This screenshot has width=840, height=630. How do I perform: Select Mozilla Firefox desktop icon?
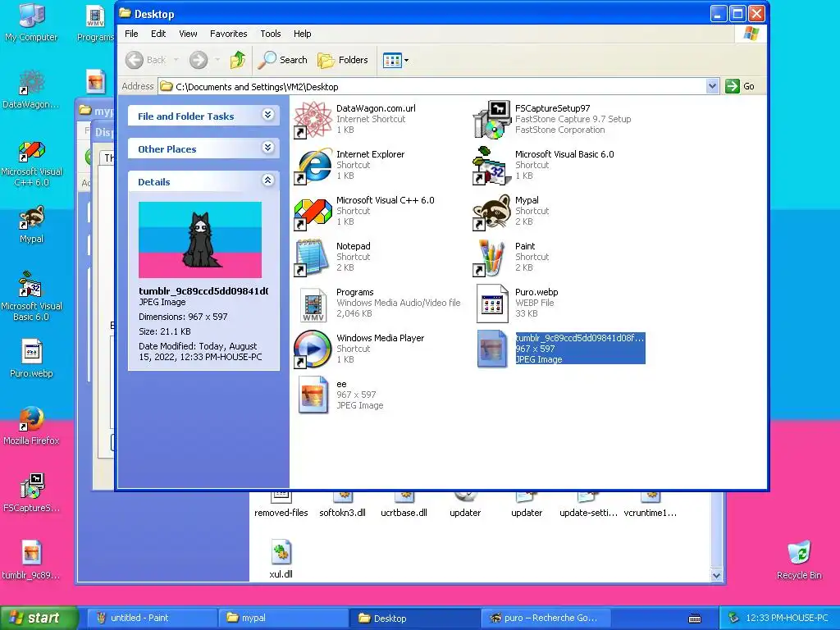click(31, 427)
